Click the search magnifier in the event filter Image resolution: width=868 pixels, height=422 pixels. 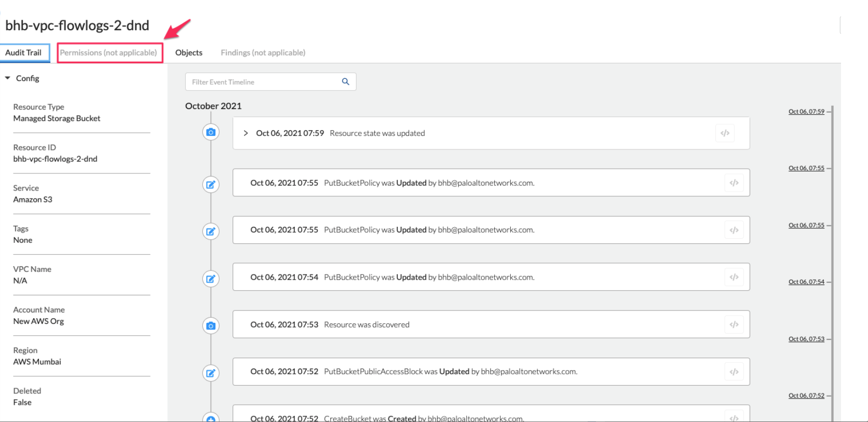[345, 81]
